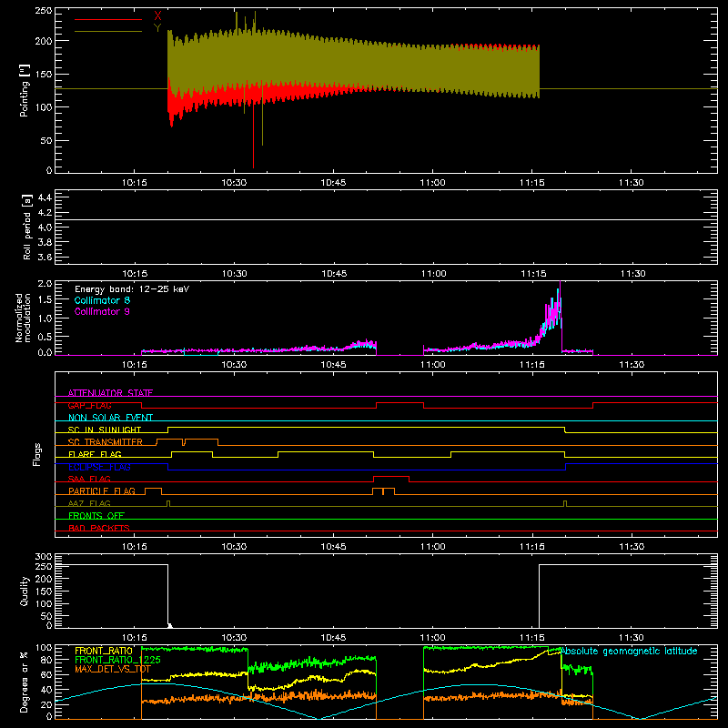Viewport: 728px width, 728px height.
Task: Click 'Energy band: 12-25 keV' label
Action: tap(132, 289)
